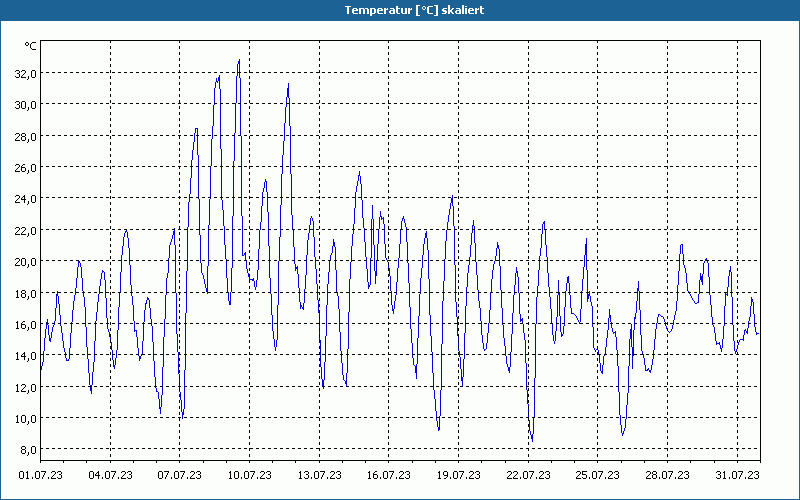This screenshot has height=500, width=800.
Task: Click the 28,0 y-axis label
Action: (26, 136)
